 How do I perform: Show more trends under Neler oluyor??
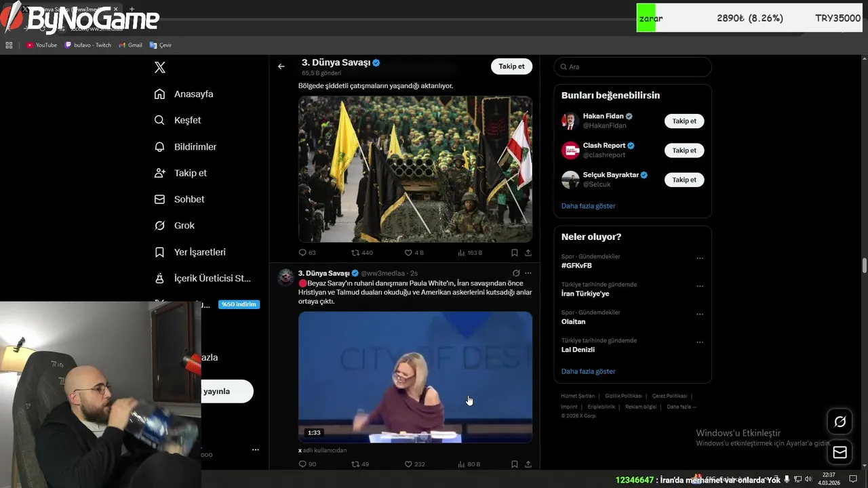coord(588,371)
